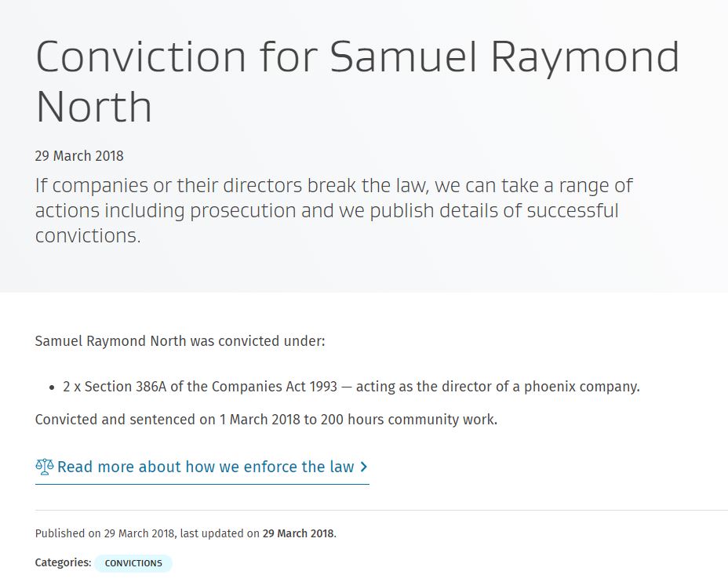Screen dimensions: 728x582
Task: Click the Convicted and sentenced sentence start
Action: click(x=80, y=420)
